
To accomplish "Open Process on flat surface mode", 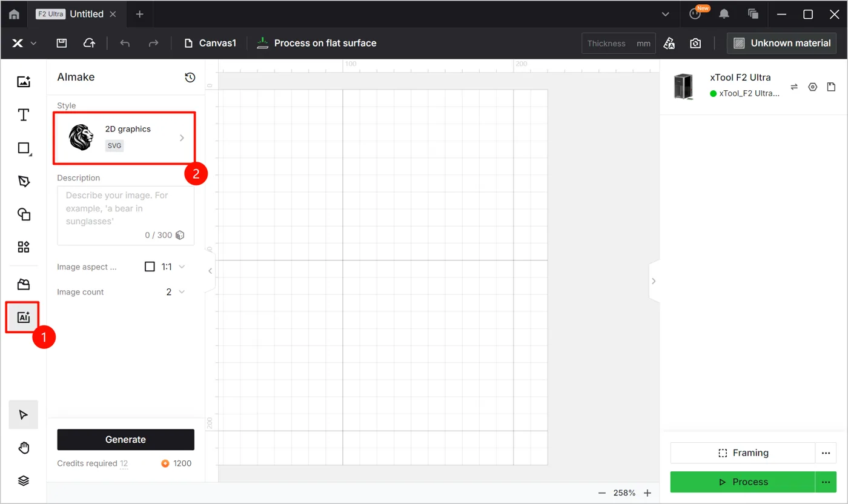I will (x=316, y=43).
